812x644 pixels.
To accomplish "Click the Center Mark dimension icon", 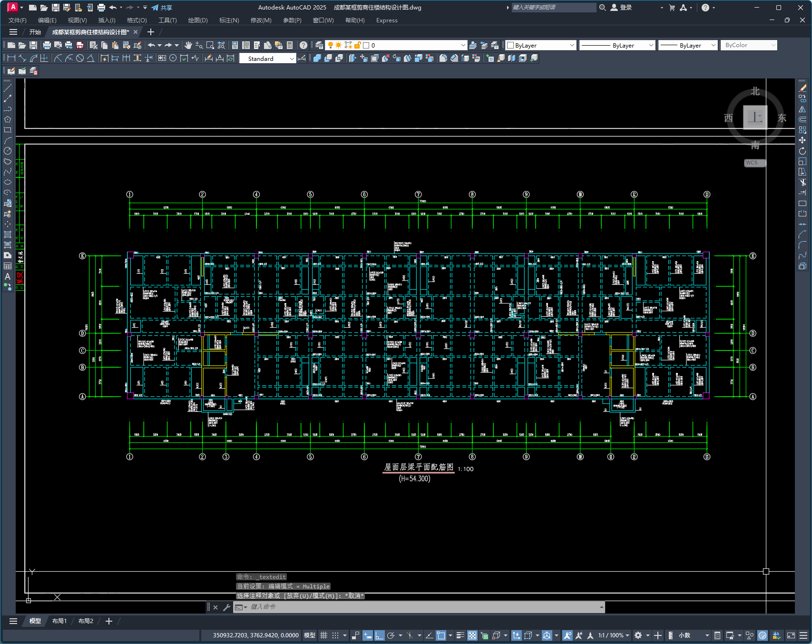I will [x=173, y=58].
